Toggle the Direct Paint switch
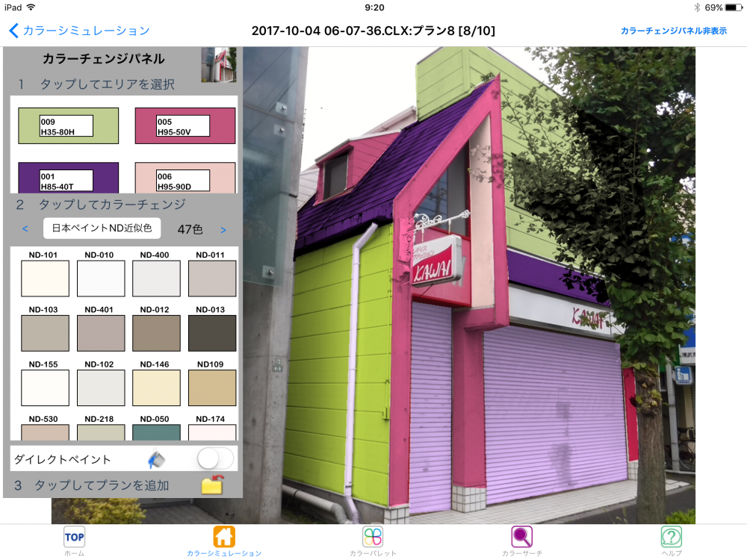The width and height of the screenshot is (747, 560). point(215,458)
